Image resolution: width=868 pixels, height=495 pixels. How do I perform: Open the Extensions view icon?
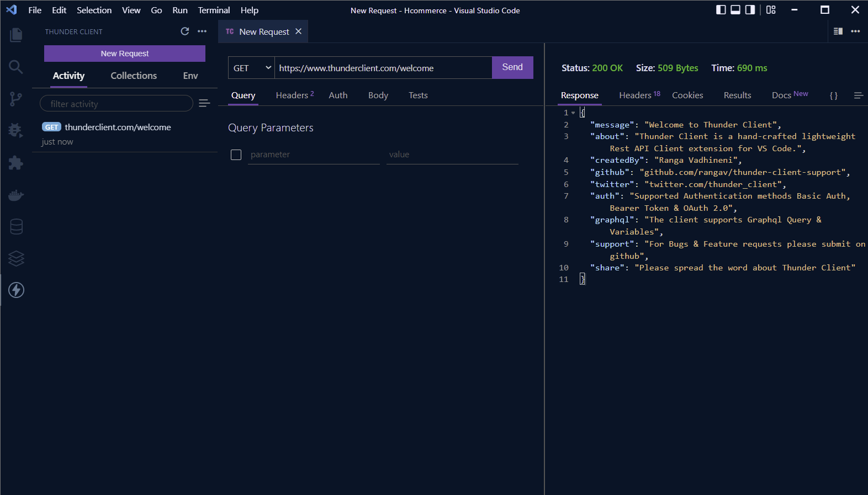(x=16, y=163)
